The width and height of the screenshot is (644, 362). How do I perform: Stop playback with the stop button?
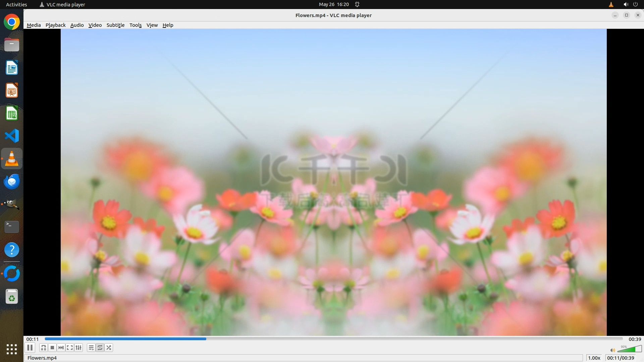(52, 348)
